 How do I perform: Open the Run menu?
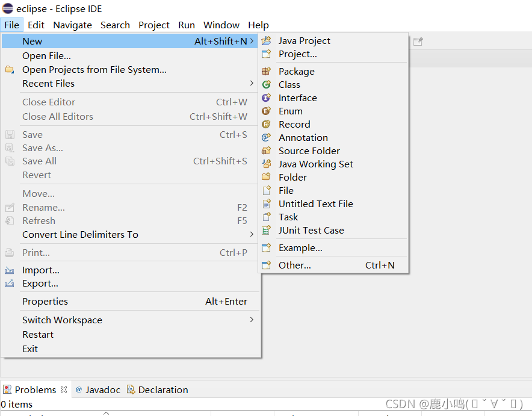(x=187, y=25)
